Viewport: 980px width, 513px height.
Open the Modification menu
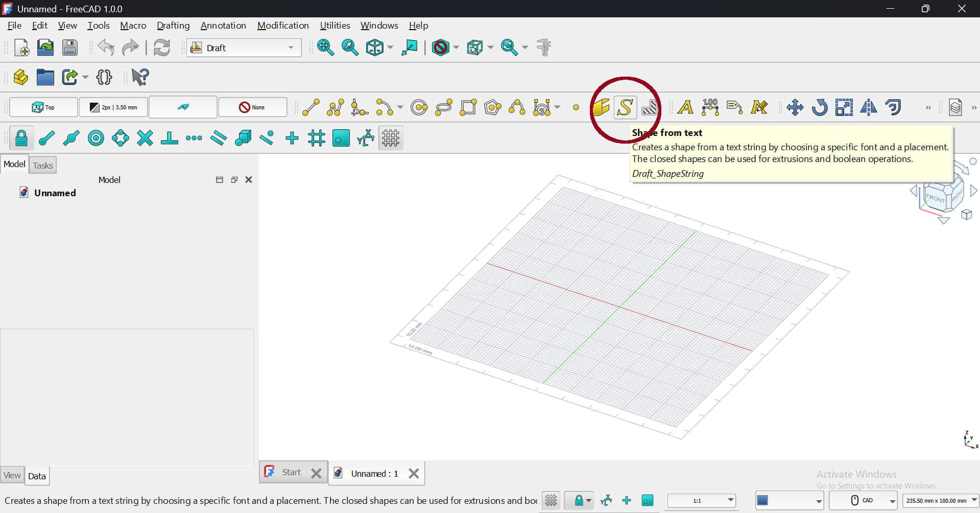tap(283, 26)
